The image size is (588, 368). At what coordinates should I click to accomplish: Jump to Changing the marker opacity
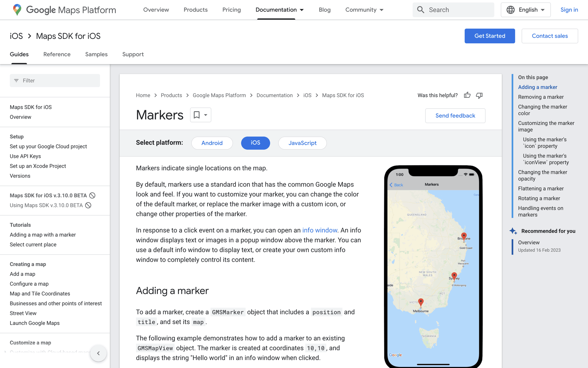pyautogui.click(x=542, y=175)
